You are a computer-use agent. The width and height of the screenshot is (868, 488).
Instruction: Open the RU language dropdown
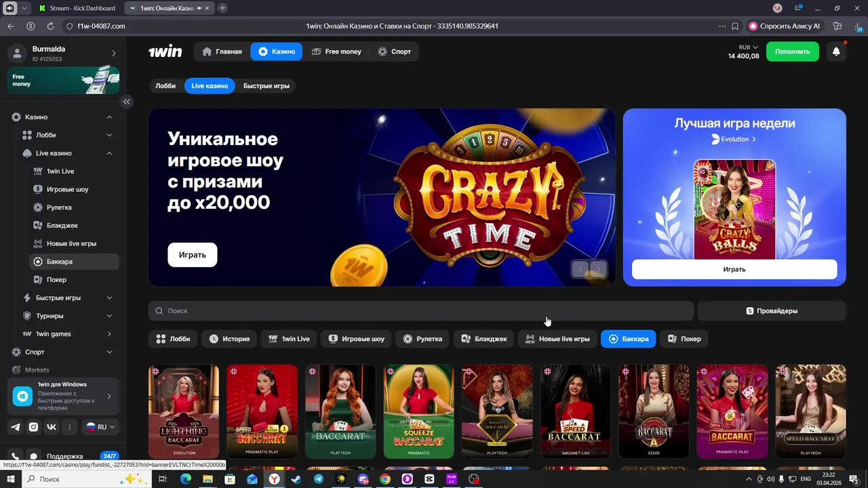(x=100, y=427)
